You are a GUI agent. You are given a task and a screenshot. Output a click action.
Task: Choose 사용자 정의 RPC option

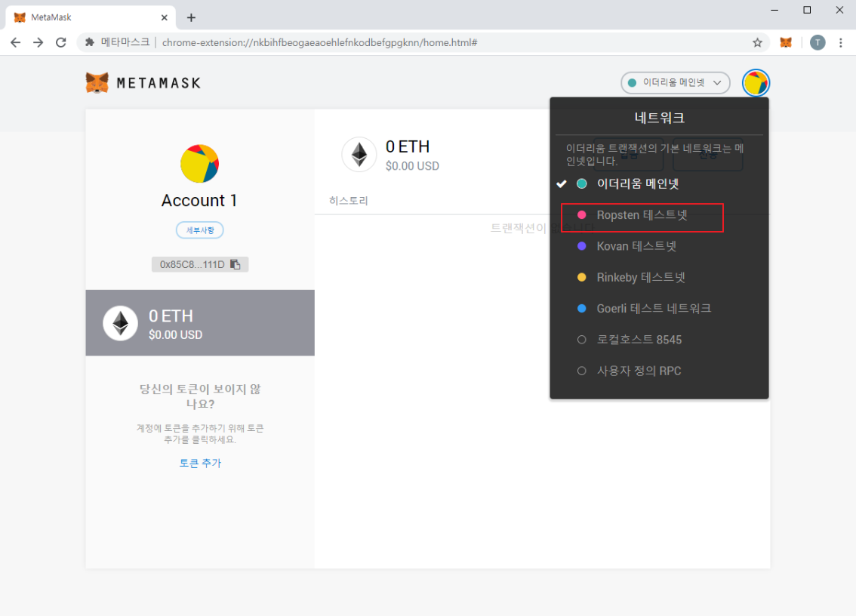pos(659,371)
